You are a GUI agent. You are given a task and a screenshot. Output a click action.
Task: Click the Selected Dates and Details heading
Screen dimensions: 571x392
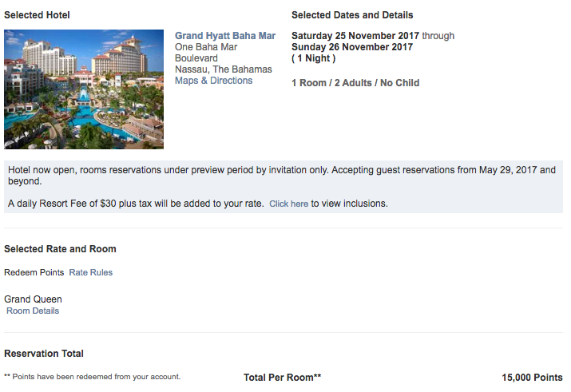pos(352,15)
